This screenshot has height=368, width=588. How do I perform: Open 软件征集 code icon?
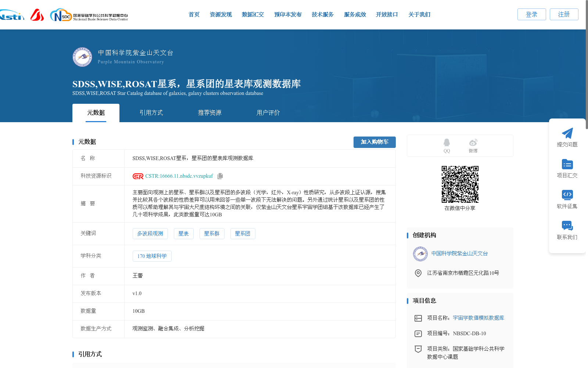(x=567, y=195)
